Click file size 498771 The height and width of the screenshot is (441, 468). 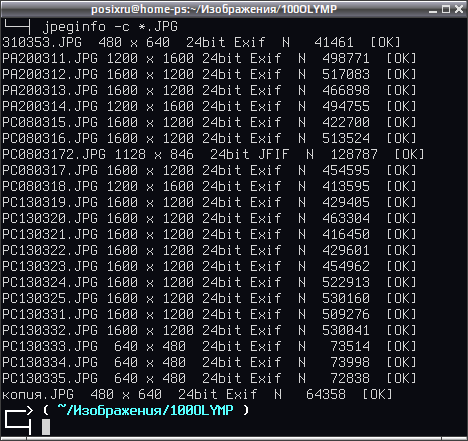click(346, 58)
